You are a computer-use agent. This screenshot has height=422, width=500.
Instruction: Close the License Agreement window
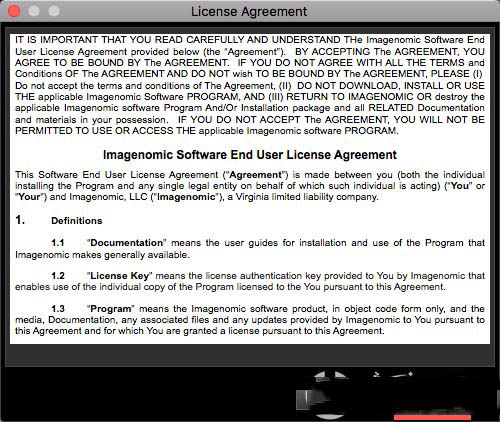coord(14,11)
